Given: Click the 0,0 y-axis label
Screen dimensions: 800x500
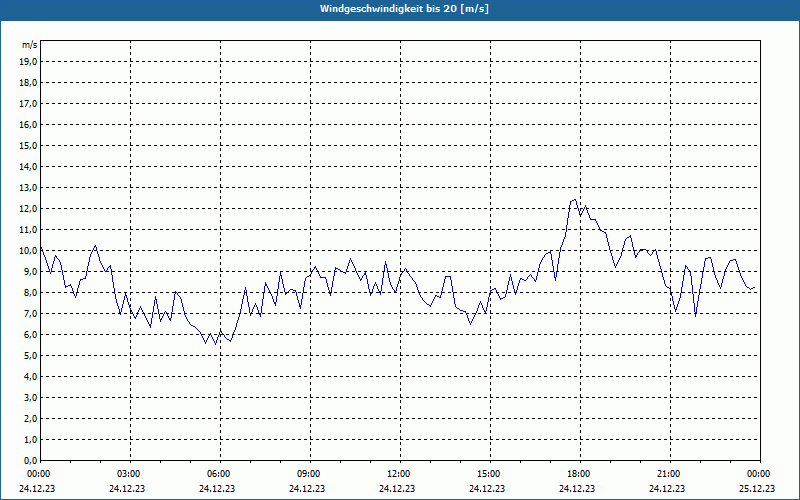Looking at the screenshot, I should click(30, 461).
